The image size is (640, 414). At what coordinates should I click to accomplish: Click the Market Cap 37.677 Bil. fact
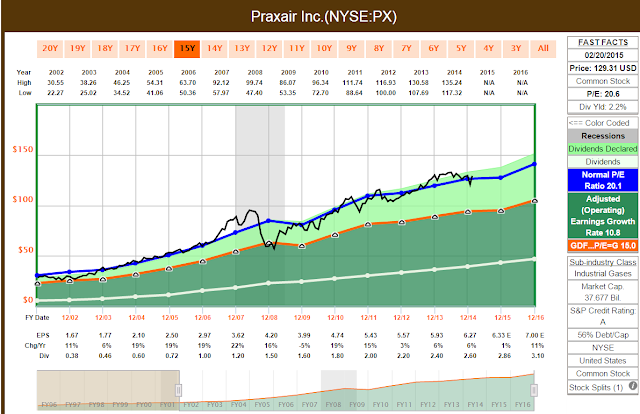[x=603, y=292]
